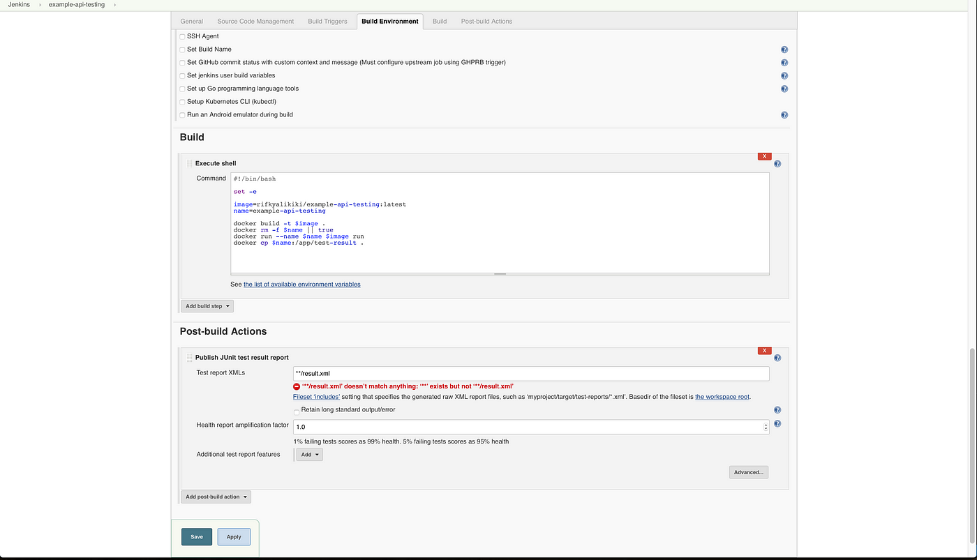This screenshot has height=560, width=977.
Task: Select the Build Environment tab
Action: point(390,22)
